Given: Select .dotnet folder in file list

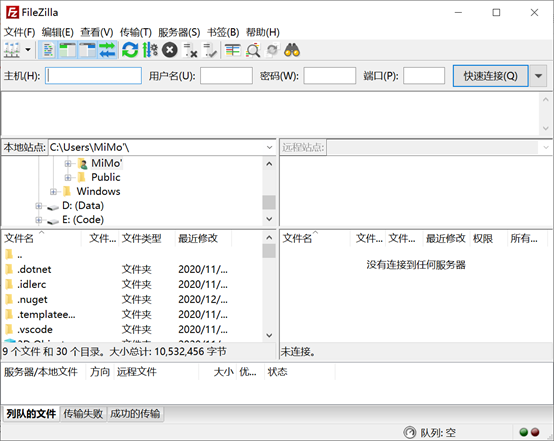Looking at the screenshot, I should [x=132, y=269].
